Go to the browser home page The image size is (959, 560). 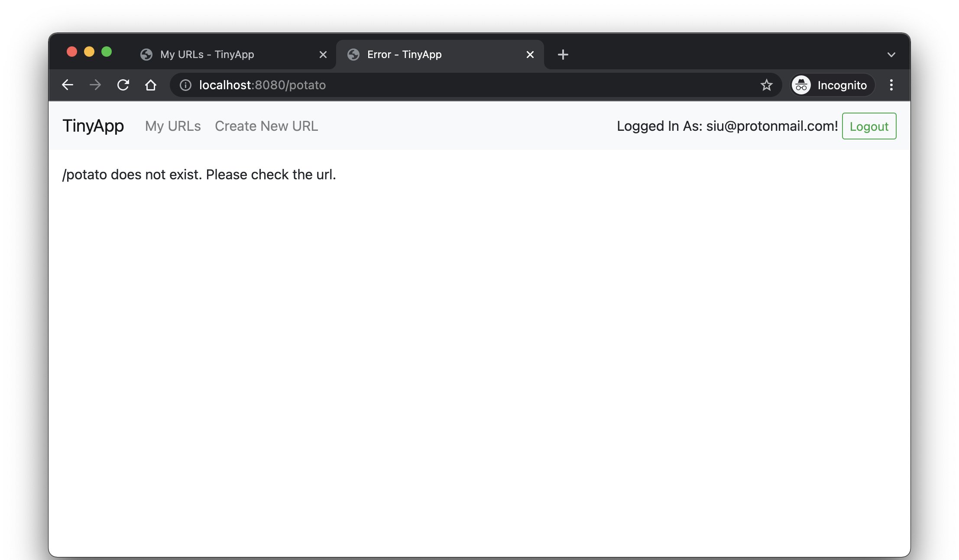(151, 85)
